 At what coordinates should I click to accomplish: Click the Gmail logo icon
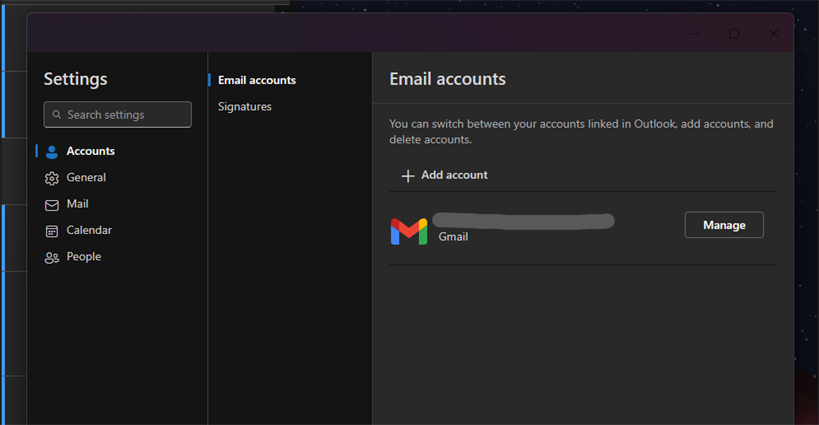pyautogui.click(x=408, y=231)
